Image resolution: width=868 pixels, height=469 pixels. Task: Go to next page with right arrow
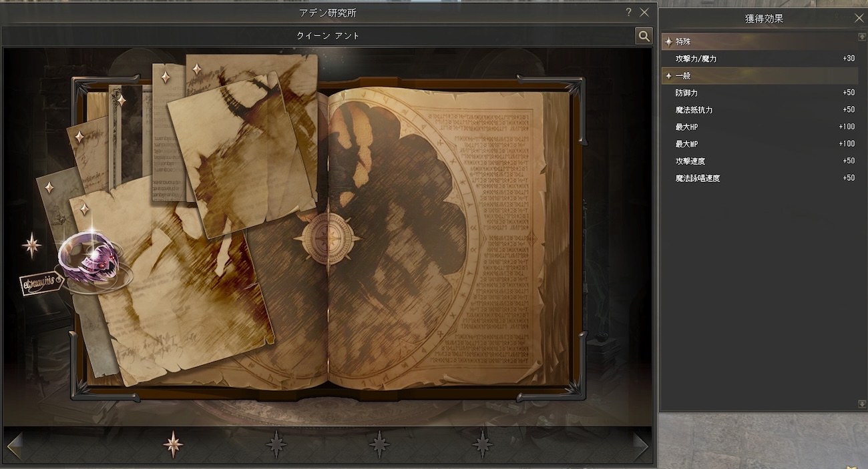click(640, 446)
